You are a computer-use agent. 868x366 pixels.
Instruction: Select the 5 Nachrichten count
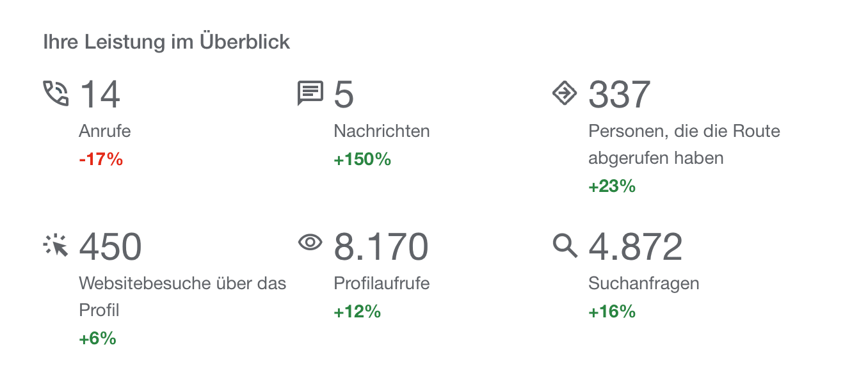coord(344,95)
